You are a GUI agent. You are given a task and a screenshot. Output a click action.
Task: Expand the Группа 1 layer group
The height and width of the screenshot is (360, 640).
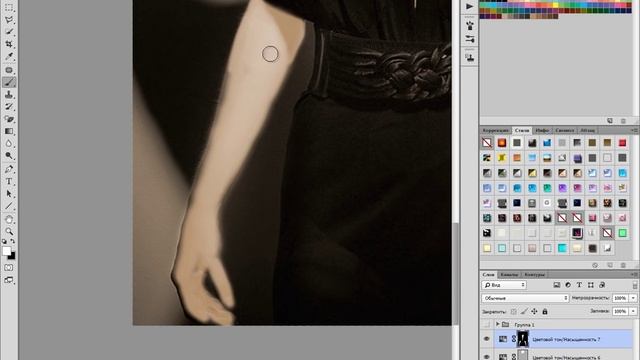pos(498,324)
